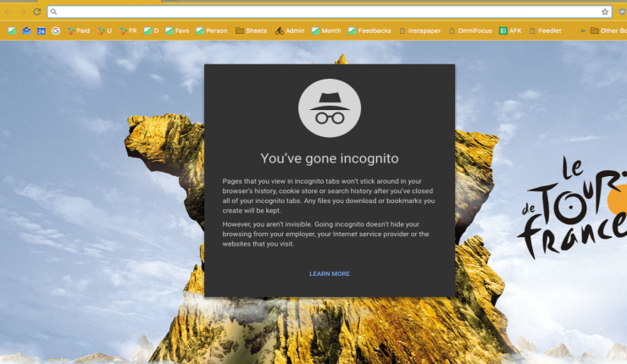This screenshot has height=364, width=627.
Task: Open the Google bookmark icon
Action: point(56,30)
